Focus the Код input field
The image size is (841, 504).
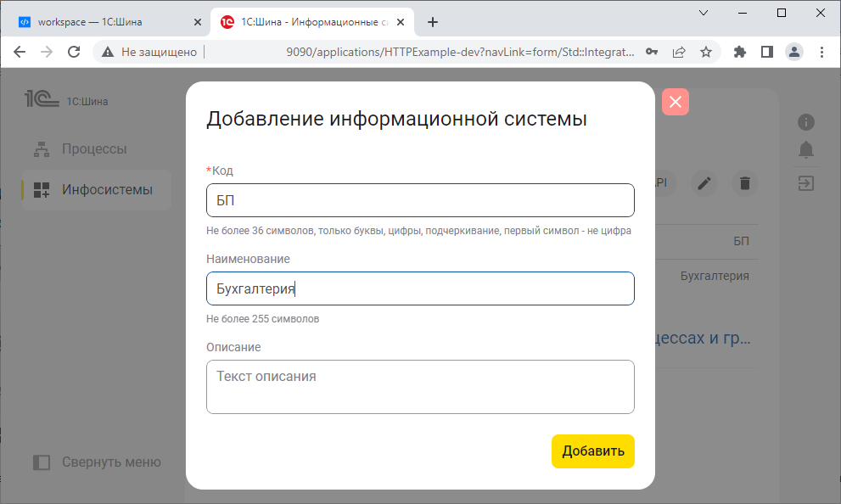coord(420,200)
